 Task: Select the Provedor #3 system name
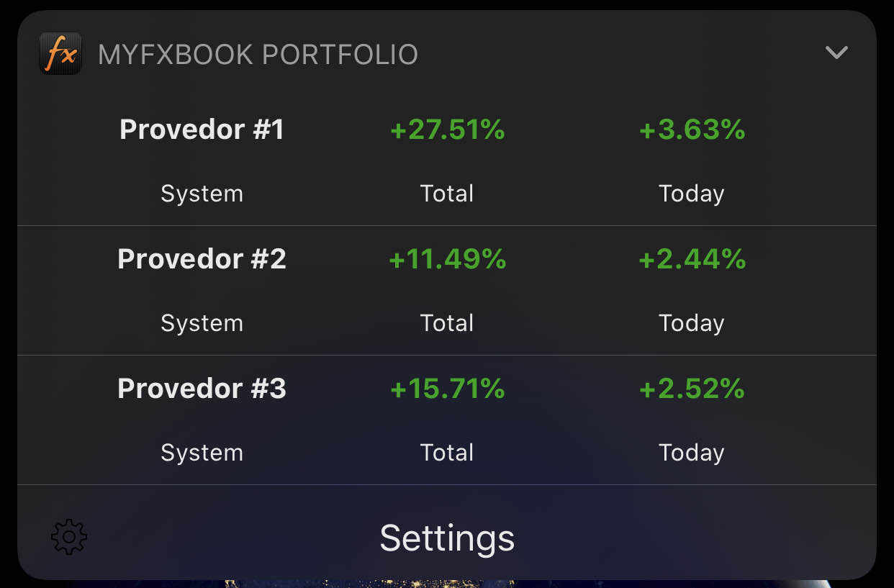(x=202, y=389)
